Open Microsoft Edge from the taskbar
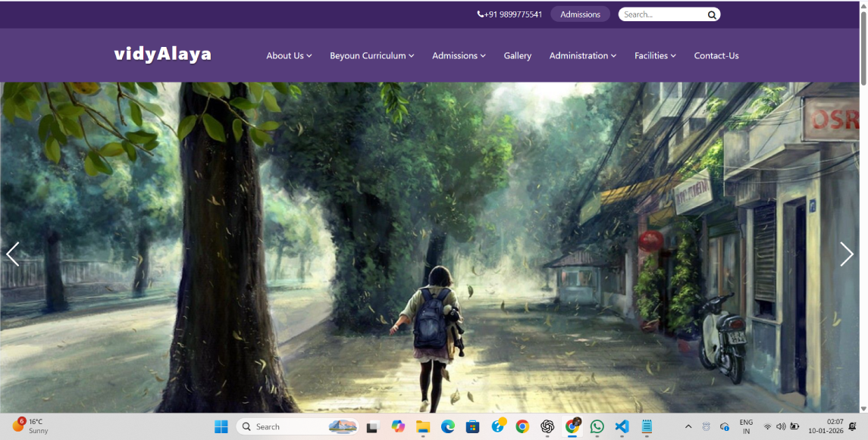 coord(447,427)
